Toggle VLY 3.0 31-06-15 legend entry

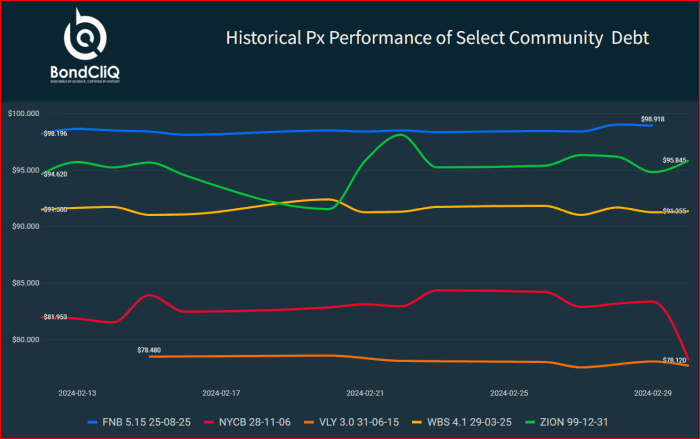pyautogui.click(x=351, y=422)
